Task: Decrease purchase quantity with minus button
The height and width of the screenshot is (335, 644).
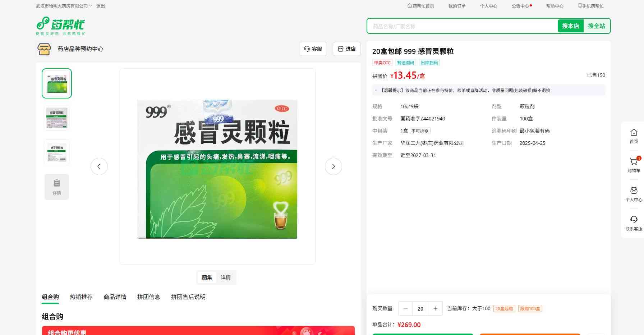Action: 406,308
